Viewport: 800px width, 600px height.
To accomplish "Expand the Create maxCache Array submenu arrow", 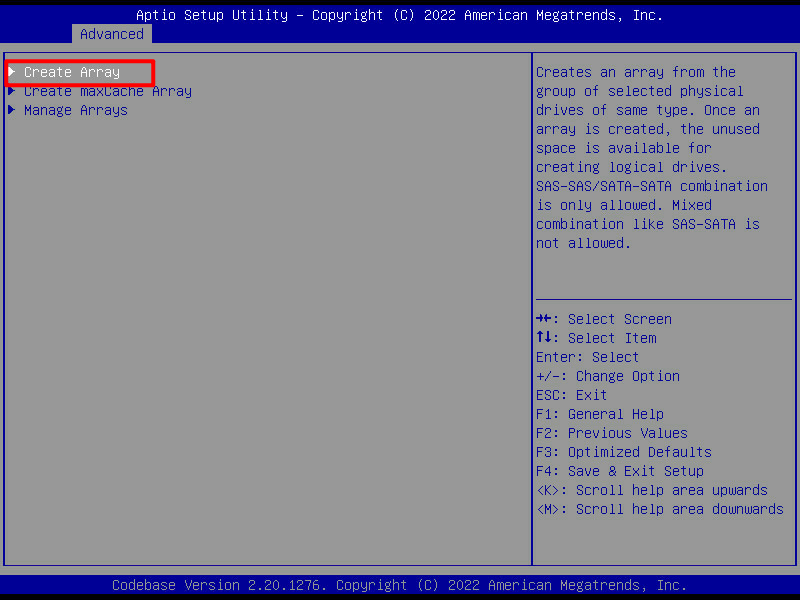I will pos(12,91).
